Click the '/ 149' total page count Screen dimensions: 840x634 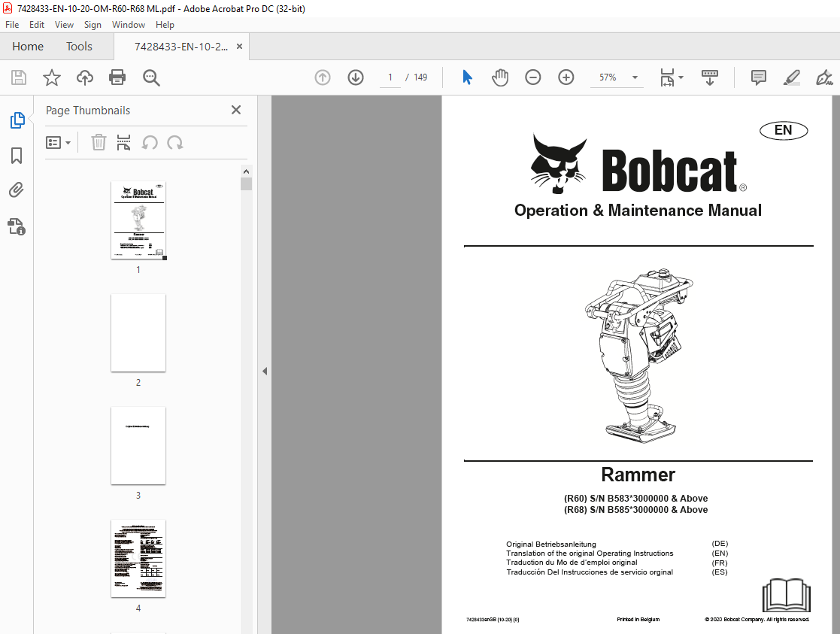click(x=417, y=77)
